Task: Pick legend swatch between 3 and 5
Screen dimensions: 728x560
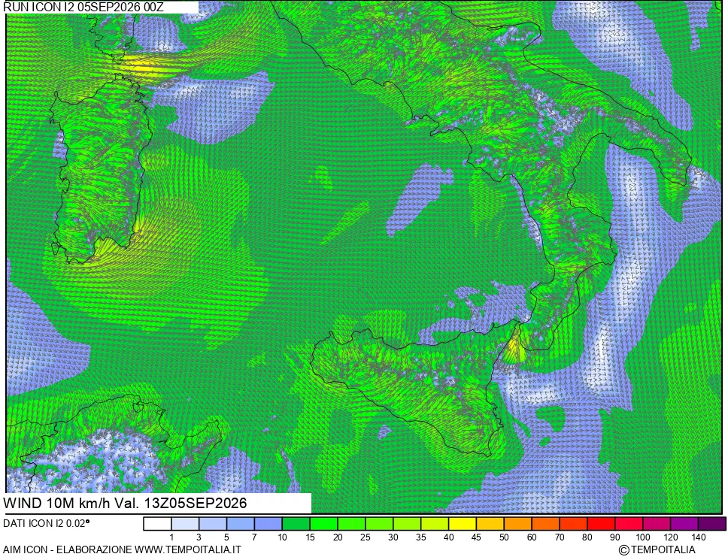Action: [x=213, y=524]
